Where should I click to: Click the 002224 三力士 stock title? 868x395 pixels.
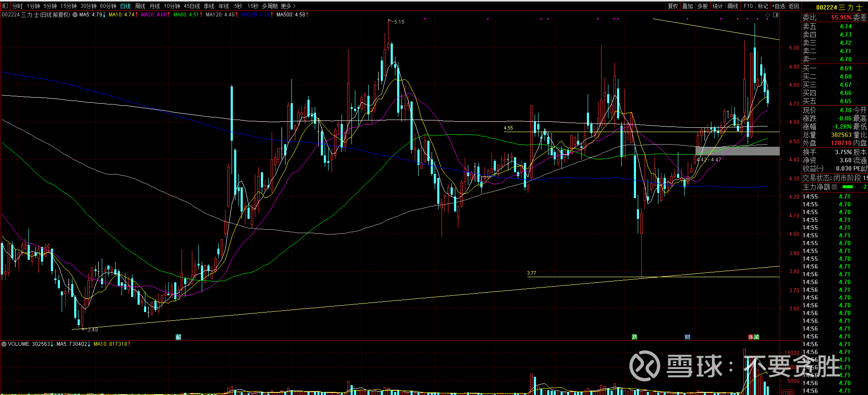pyautogui.click(x=839, y=7)
